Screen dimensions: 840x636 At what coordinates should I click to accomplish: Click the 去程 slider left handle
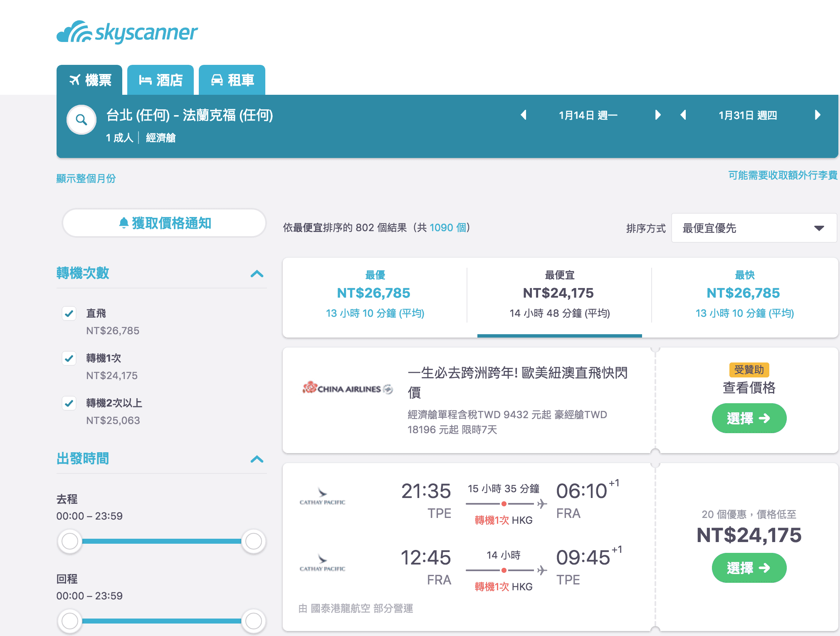click(x=70, y=541)
